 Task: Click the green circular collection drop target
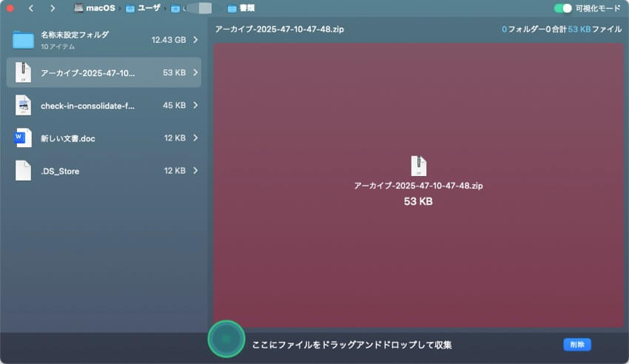click(x=226, y=339)
